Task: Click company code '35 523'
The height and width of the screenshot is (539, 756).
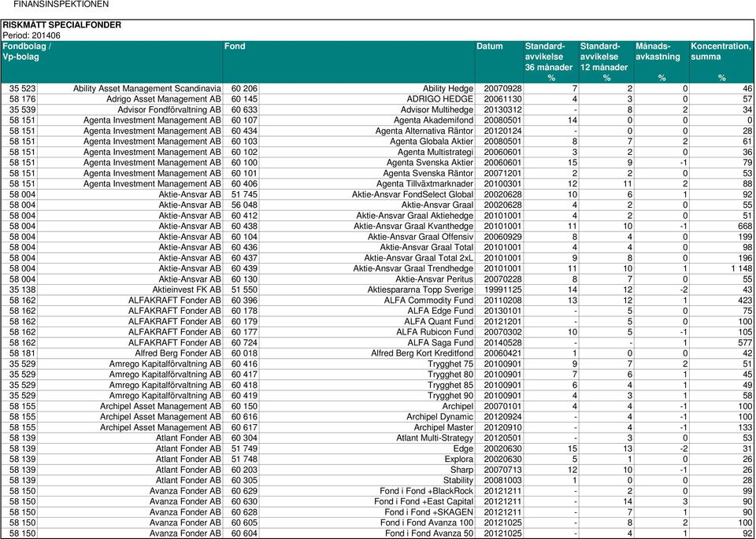Action: point(22,89)
